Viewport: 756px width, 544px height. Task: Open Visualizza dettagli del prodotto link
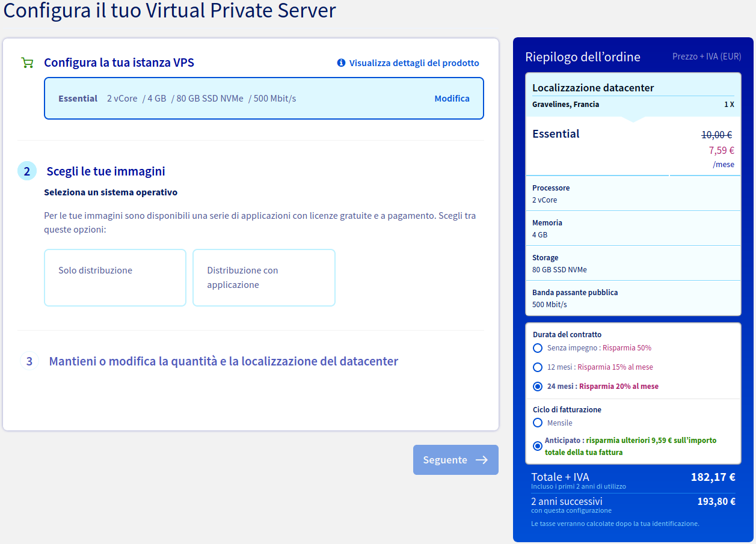(x=414, y=63)
